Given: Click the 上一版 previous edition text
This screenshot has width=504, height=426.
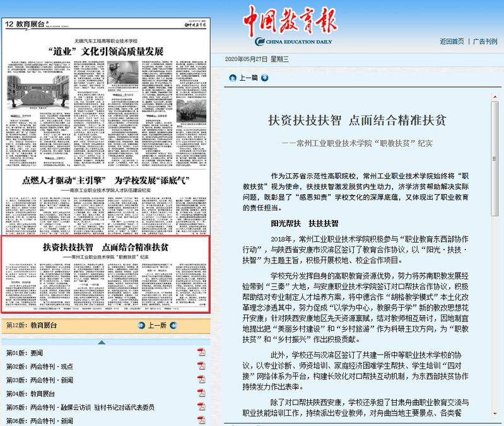Looking at the screenshot, I should click(157, 325).
